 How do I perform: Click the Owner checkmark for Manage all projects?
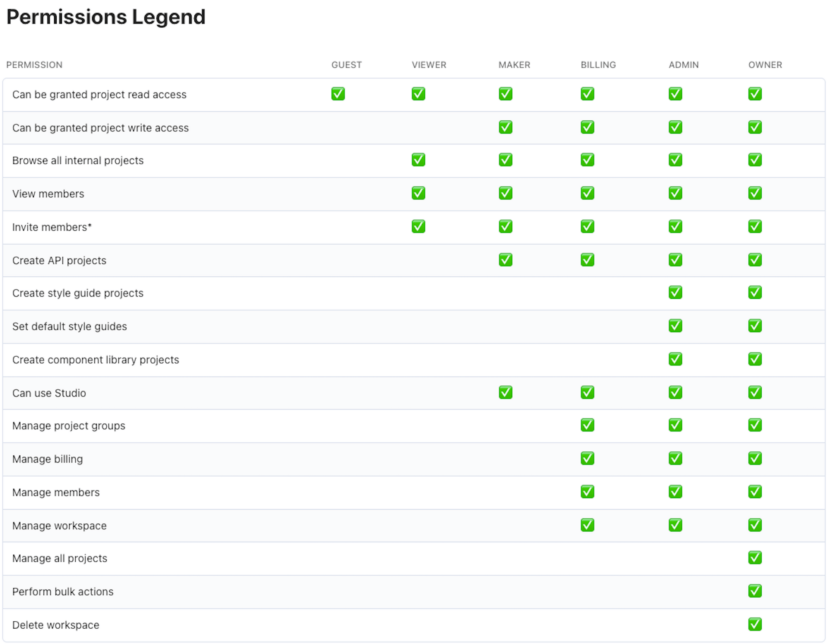pos(755,558)
